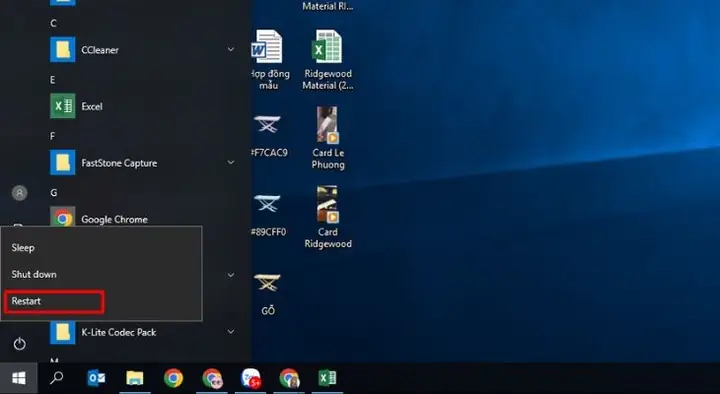This screenshot has height=394, width=720.
Task: Expand the FastStone Capture chevron
Action: coord(231,162)
